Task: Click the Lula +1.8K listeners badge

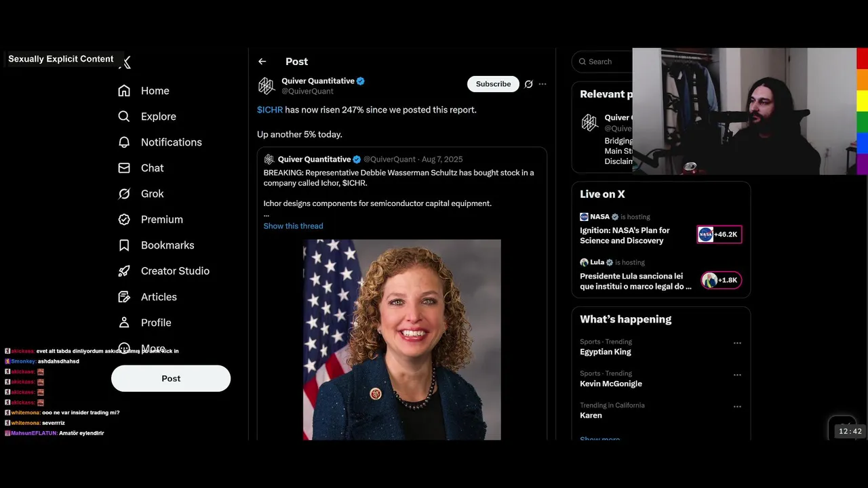Action: point(721,280)
